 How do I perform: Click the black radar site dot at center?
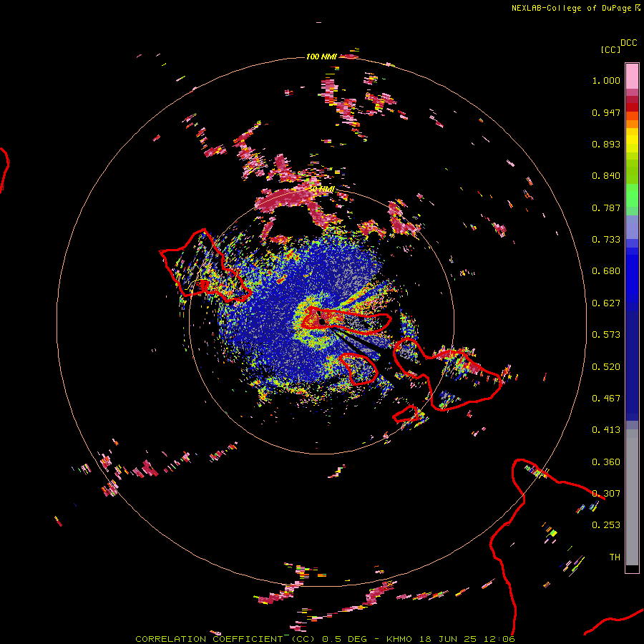click(x=322, y=321)
